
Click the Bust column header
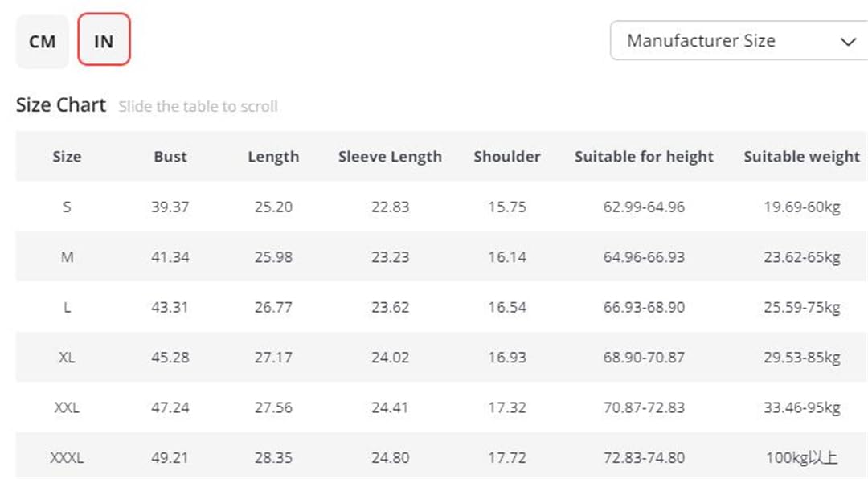pyautogui.click(x=170, y=157)
